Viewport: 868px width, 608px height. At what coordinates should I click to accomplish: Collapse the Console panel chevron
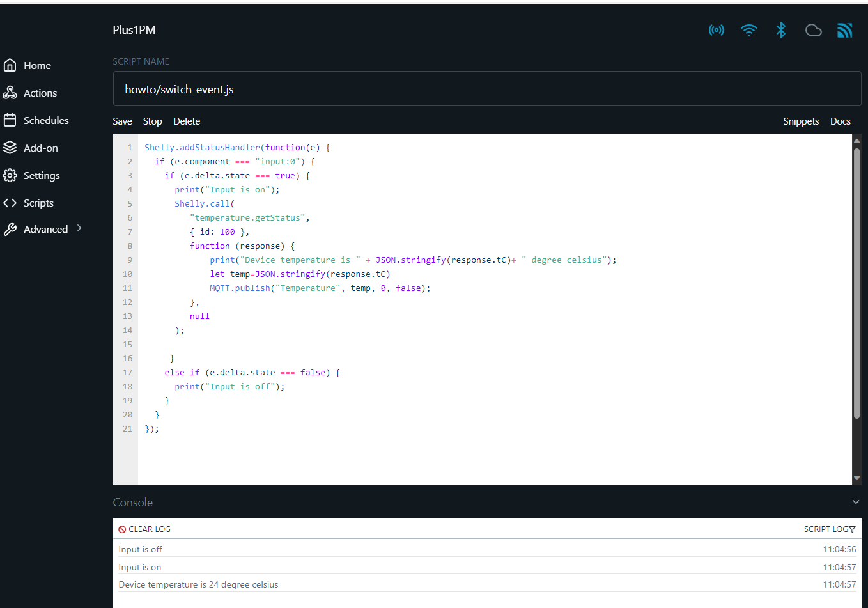(x=856, y=502)
